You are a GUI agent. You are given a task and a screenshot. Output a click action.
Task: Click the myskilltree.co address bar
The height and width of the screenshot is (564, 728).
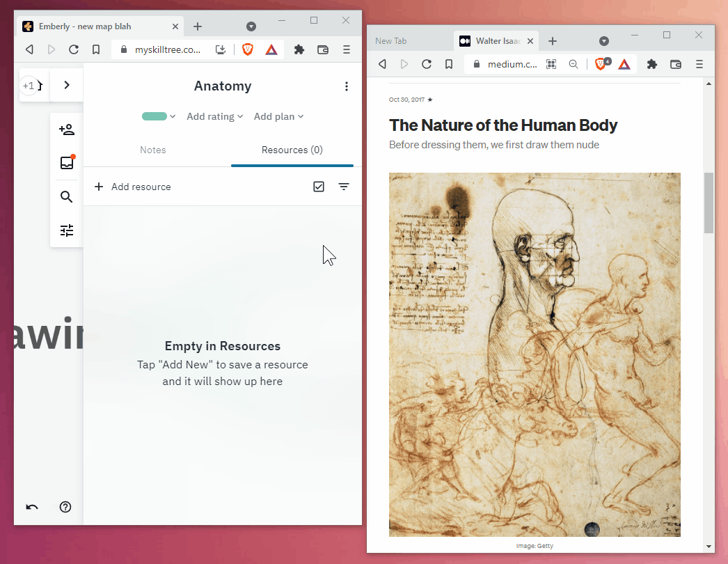(x=168, y=49)
